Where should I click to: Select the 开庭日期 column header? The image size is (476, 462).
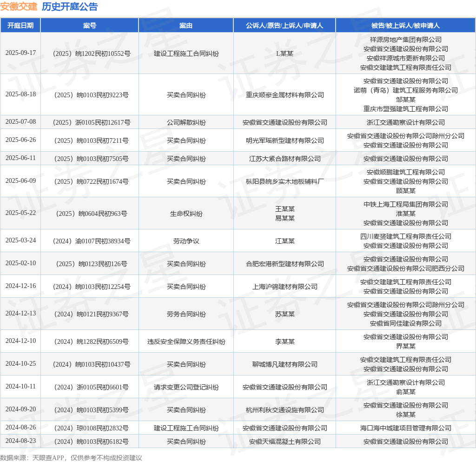[20, 26]
